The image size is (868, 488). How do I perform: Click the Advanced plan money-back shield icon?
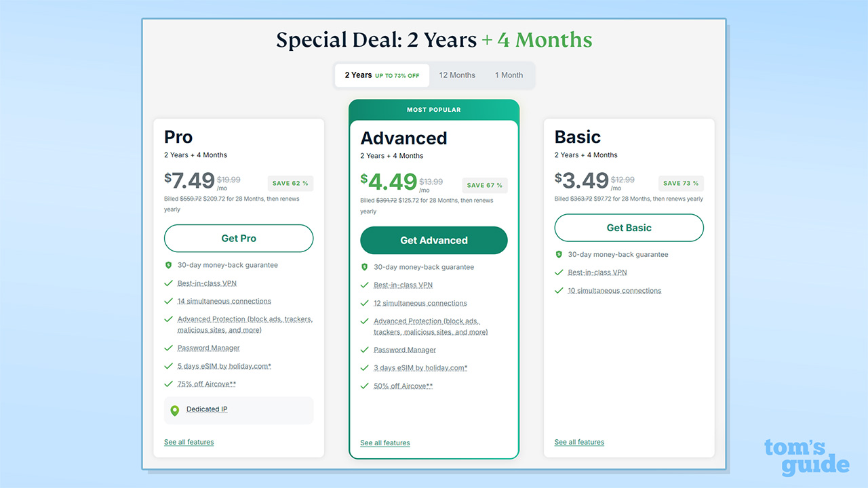(x=364, y=267)
